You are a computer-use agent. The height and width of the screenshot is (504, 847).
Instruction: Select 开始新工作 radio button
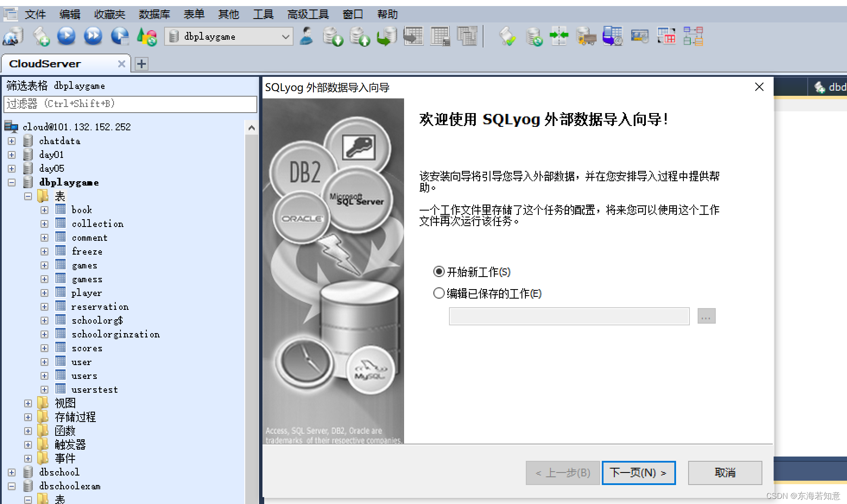[x=439, y=271]
